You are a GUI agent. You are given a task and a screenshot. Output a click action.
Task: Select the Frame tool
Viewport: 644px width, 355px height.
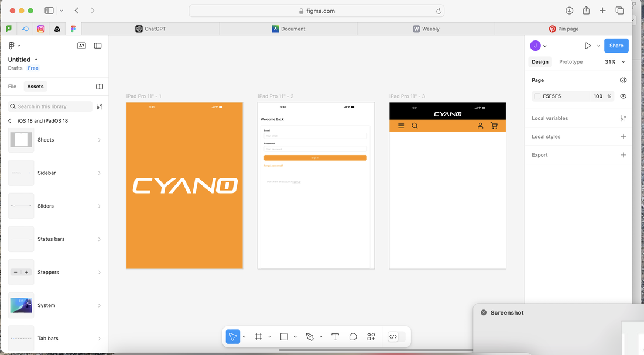[258, 337]
